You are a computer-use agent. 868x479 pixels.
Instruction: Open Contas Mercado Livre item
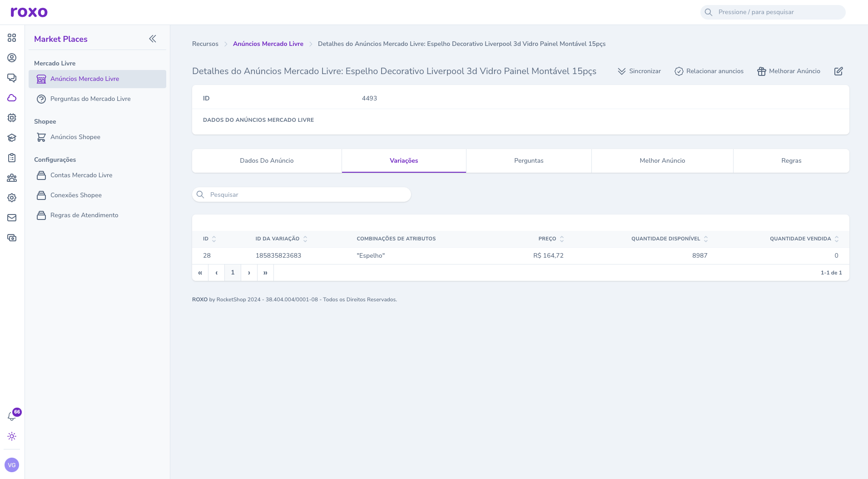tap(97, 175)
